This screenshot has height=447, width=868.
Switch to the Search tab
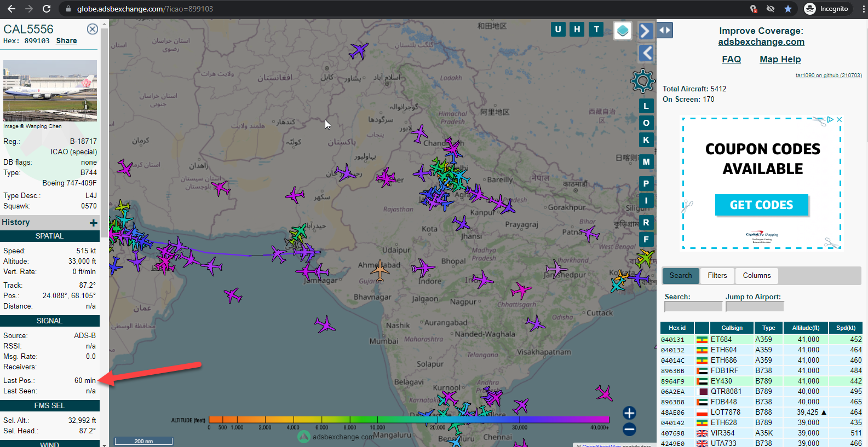pyautogui.click(x=680, y=276)
